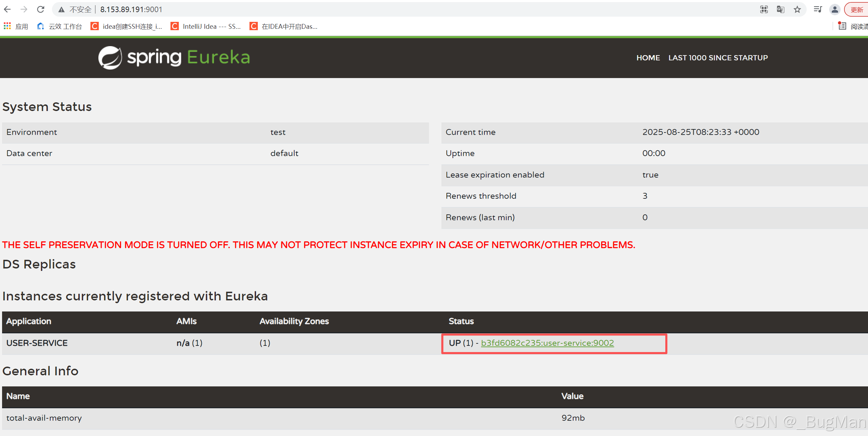This screenshot has width=868, height=436.
Task: Click the 'Availability Zones' column header
Action: (x=294, y=322)
